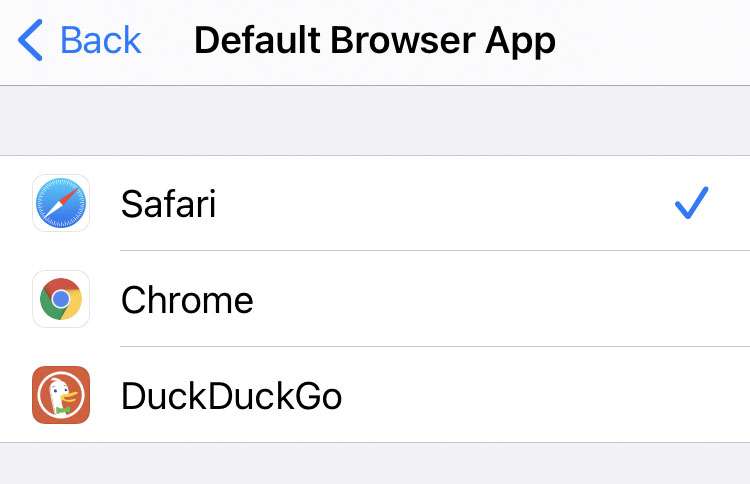
Task: Tap the word Chrome in the list
Action: pyautogui.click(x=187, y=300)
